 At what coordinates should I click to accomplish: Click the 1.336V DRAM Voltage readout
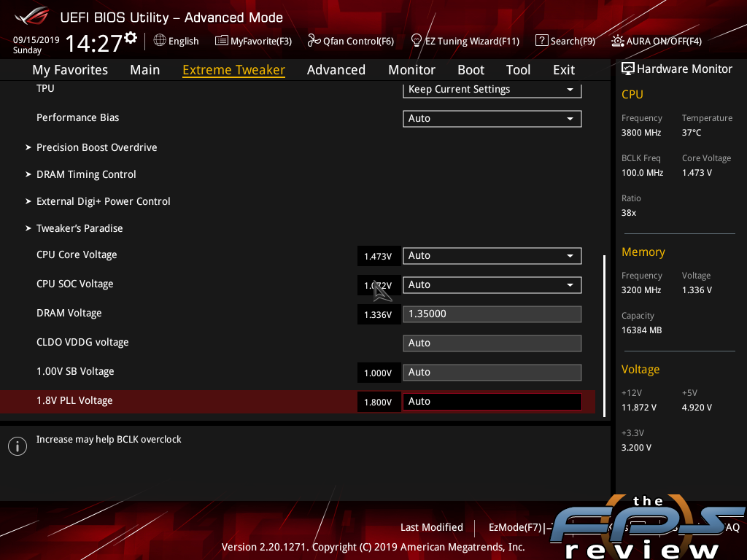click(x=378, y=315)
